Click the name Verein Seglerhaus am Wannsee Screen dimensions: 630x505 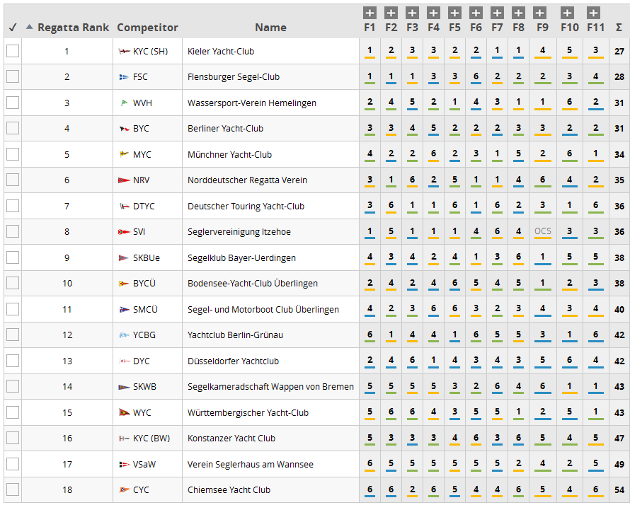[x=250, y=464]
